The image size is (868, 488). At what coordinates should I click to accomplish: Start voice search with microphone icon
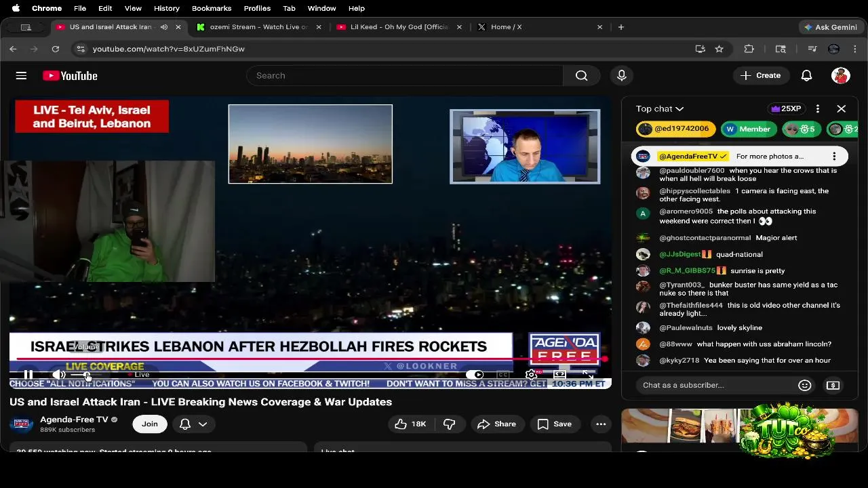(x=622, y=75)
